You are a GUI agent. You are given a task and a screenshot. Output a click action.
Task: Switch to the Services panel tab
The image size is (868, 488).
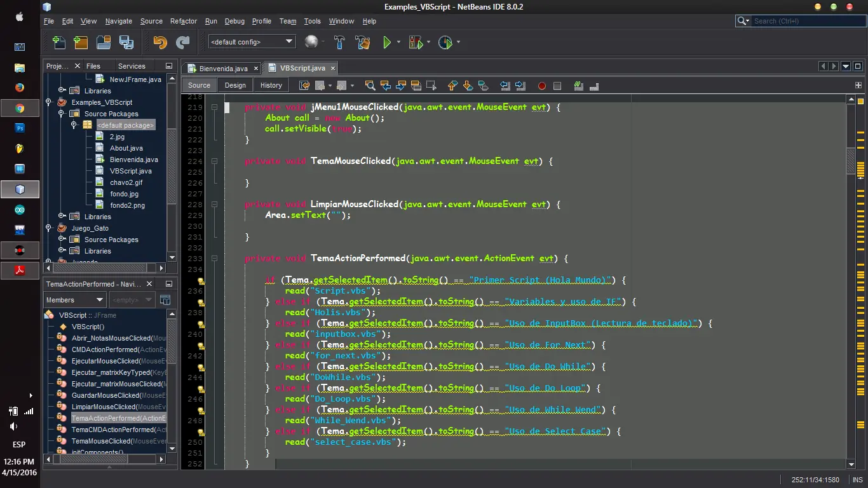(132, 66)
